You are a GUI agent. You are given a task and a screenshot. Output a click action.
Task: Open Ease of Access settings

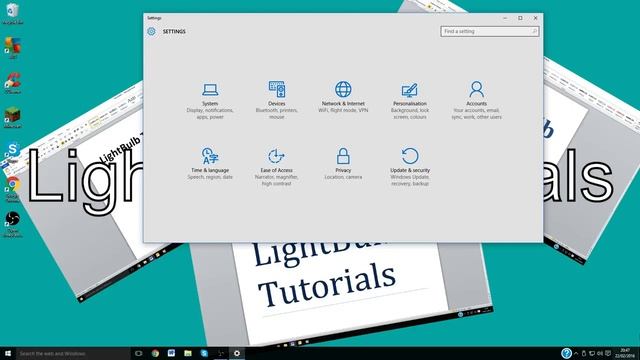276,167
